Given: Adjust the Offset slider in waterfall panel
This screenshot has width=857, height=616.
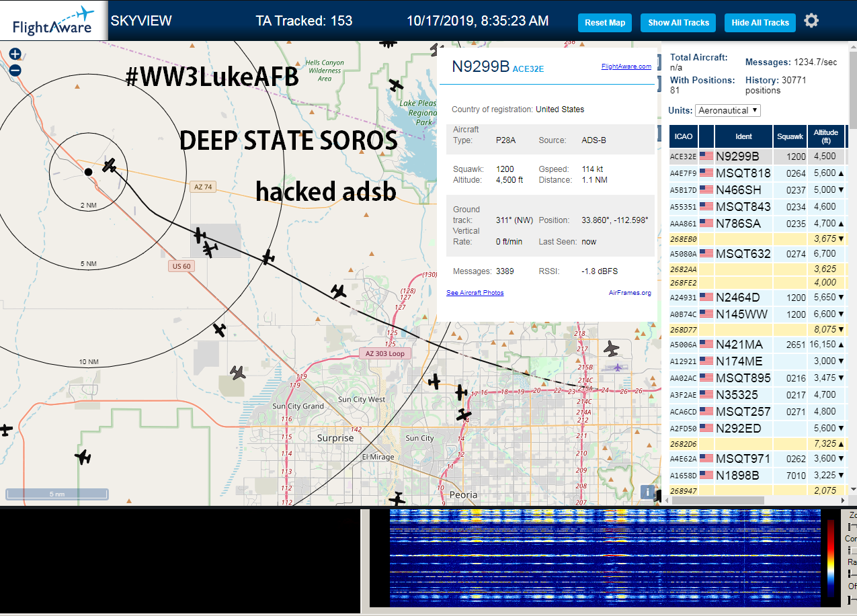Looking at the screenshot, I should [852, 599].
